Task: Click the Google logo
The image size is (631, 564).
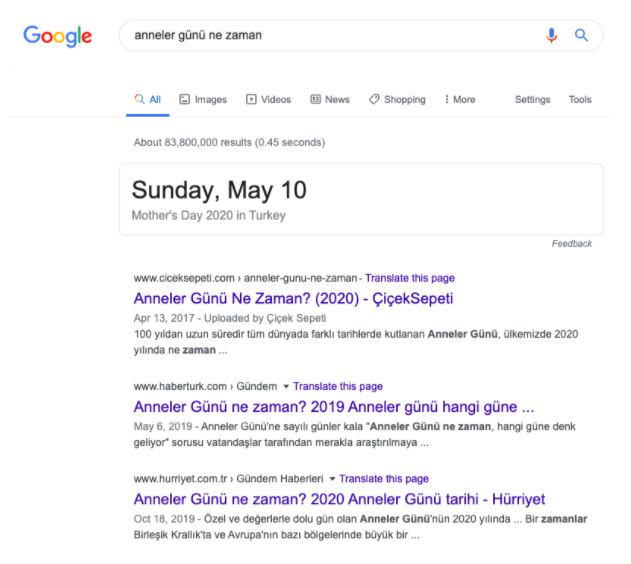Action: (x=58, y=36)
